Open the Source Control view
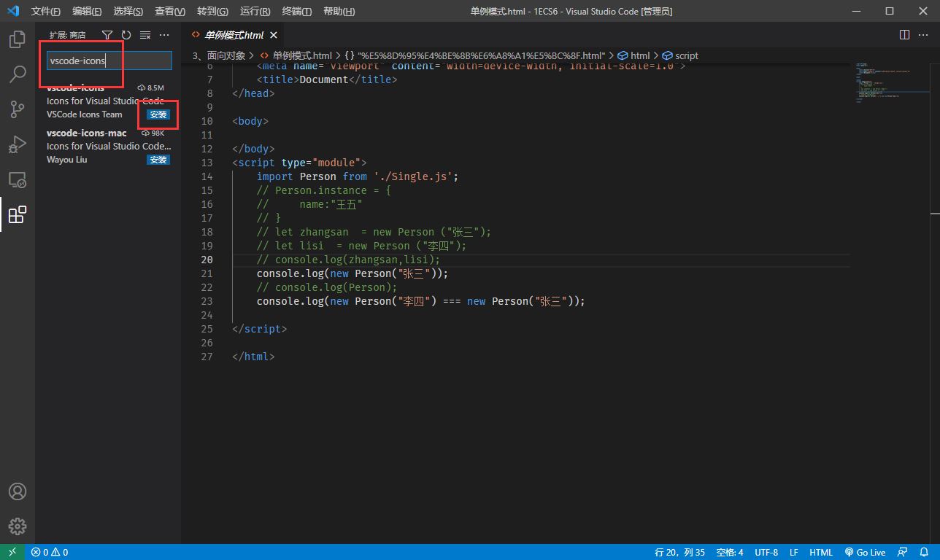Image resolution: width=940 pixels, height=560 pixels. (18, 109)
